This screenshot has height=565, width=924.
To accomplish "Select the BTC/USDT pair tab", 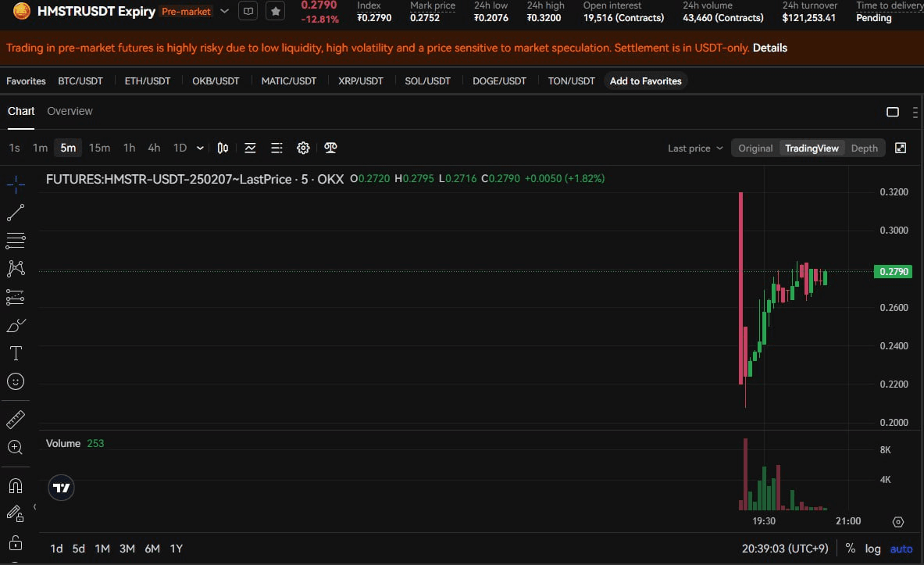I will click(x=80, y=80).
